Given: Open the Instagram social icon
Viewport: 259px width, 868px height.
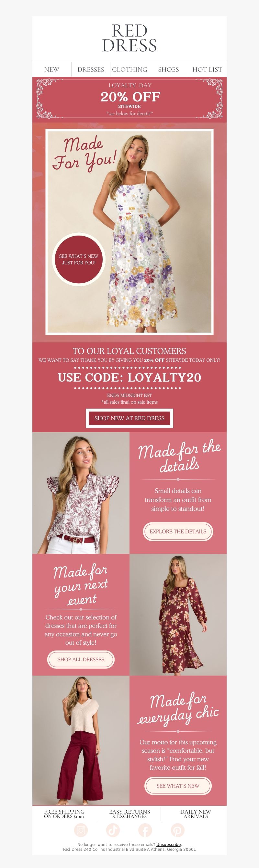Looking at the screenshot, I should (x=81, y=830).
